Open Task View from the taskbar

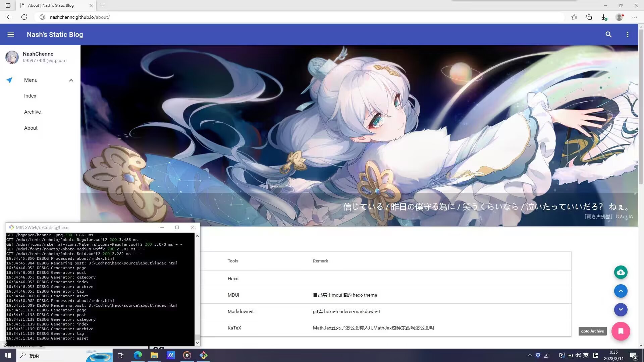click(x=121, y=355)
